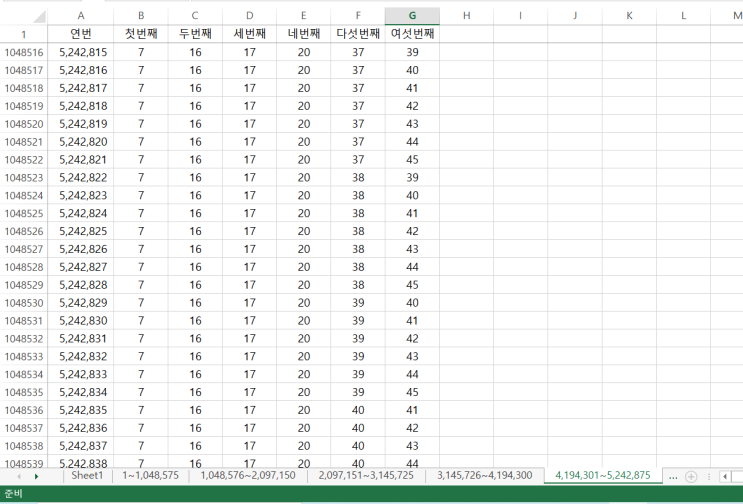Click the 다섯번째 header cell
743x504 pixels.
(358, 34)
